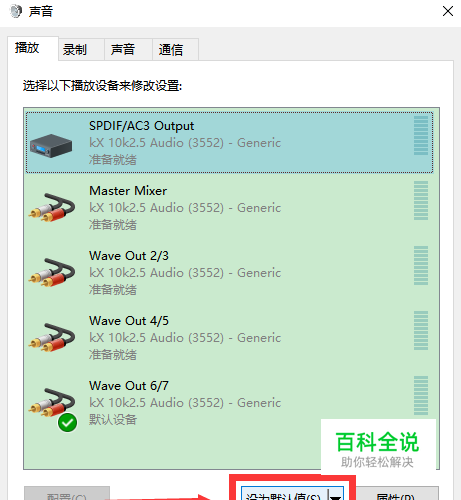The width and height of the screenshot is (461, 500).
Task: Close the 声音 dialog window
Action: [448, 11]
